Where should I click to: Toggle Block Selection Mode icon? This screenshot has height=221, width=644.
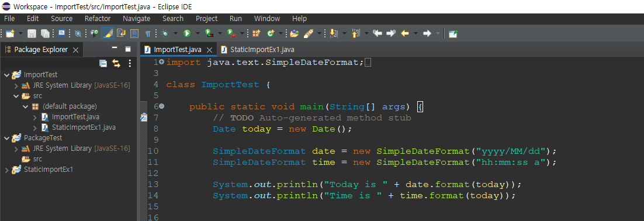click(x=134, y=34)
